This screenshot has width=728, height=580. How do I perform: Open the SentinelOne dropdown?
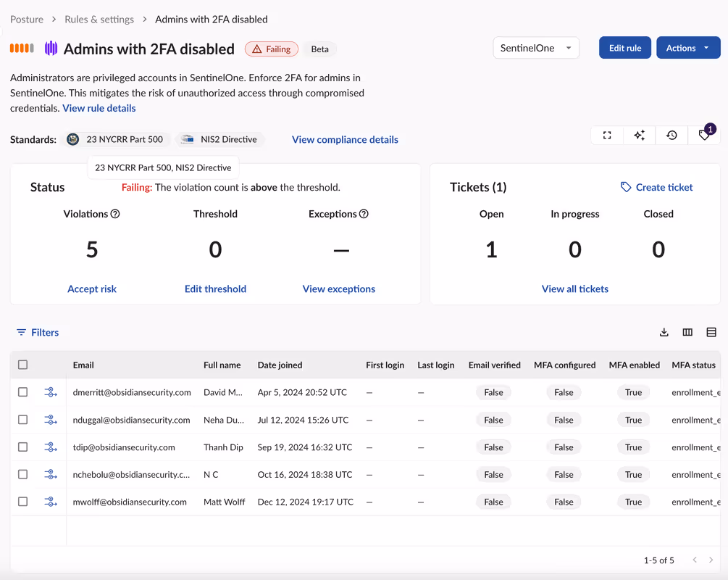point(536,48)
